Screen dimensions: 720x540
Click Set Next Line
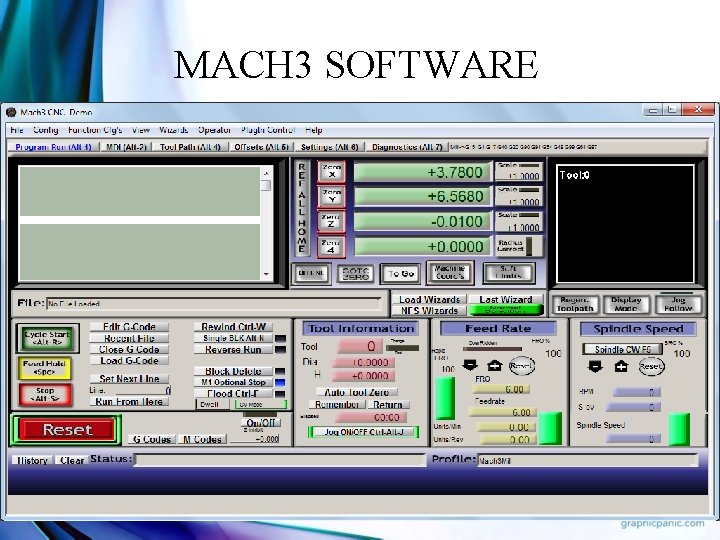(x=129, y=379)
